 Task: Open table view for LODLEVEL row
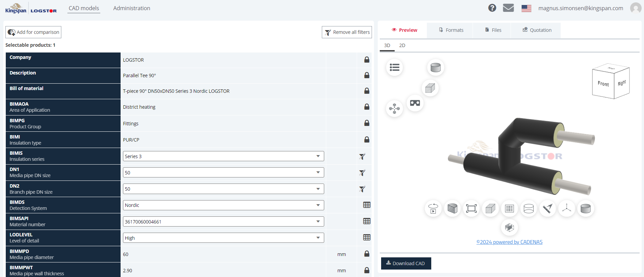click(367, 237)
